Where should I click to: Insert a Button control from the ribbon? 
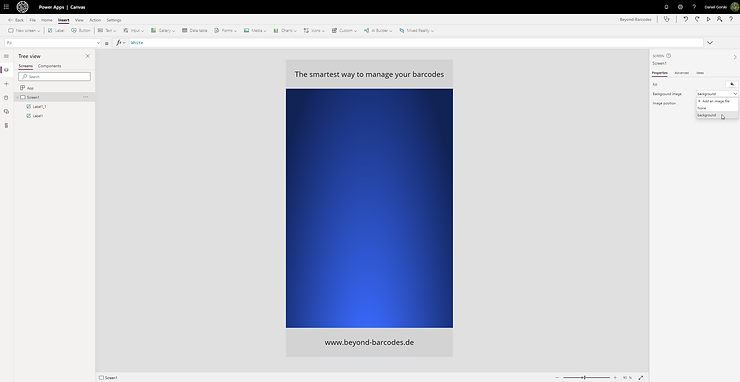tap(81, 30)
